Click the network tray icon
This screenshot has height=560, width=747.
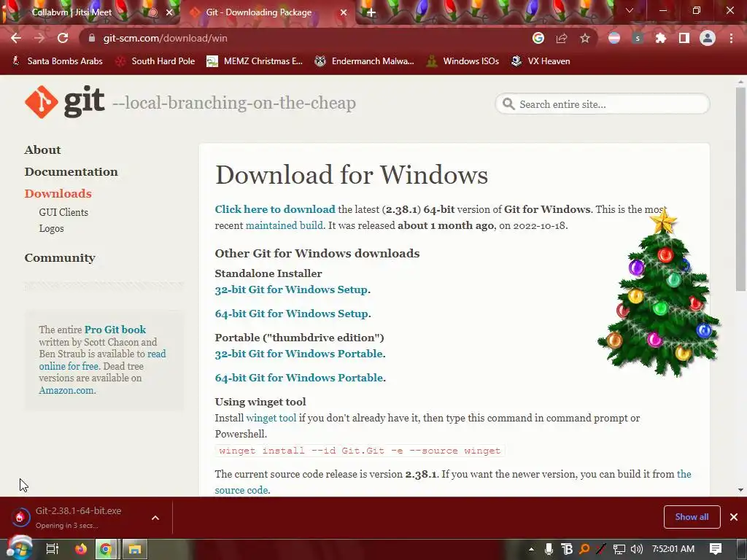[x=619, y=549]
